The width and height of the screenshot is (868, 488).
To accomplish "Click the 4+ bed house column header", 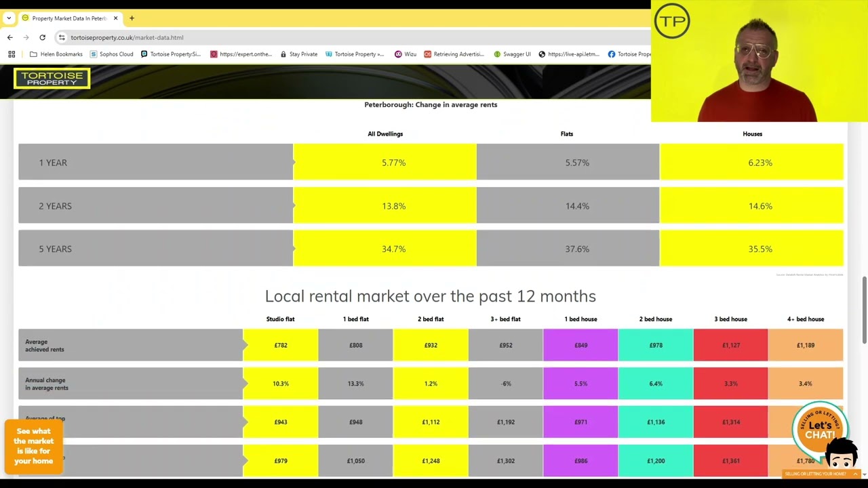I will (805, 319).
